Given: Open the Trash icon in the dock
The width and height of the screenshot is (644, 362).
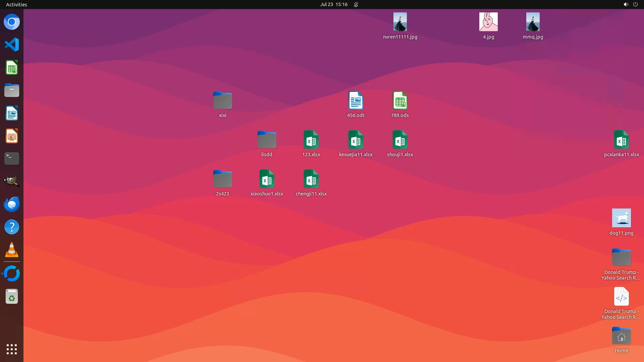Looking at the screenshot, I should click(12, 297).
